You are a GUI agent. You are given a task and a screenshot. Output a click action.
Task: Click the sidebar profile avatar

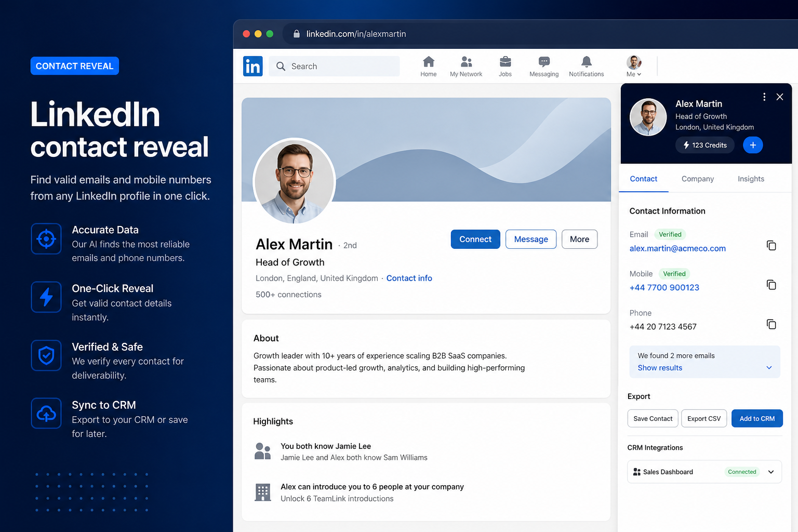[648, 117]
